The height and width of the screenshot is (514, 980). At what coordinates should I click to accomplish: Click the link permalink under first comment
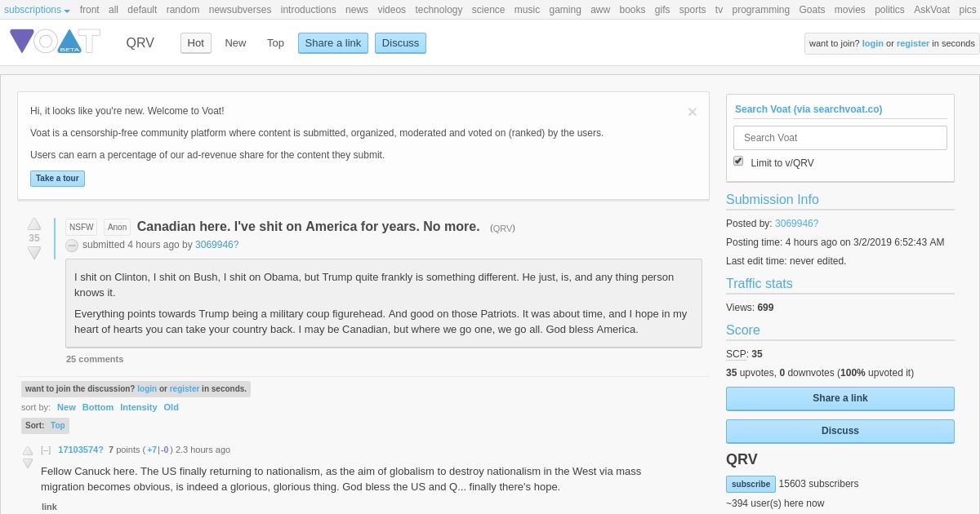click(x=49, y=507)
